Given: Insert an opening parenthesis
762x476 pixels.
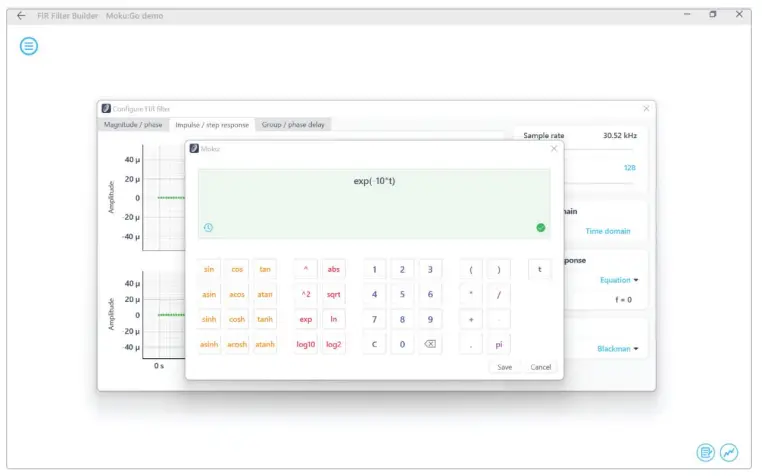Looking at the screenshot, I should [x=471, y=269].
